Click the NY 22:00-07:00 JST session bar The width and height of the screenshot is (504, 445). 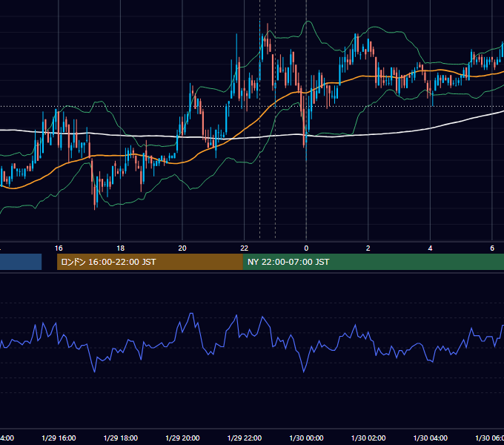coord(373,262)
